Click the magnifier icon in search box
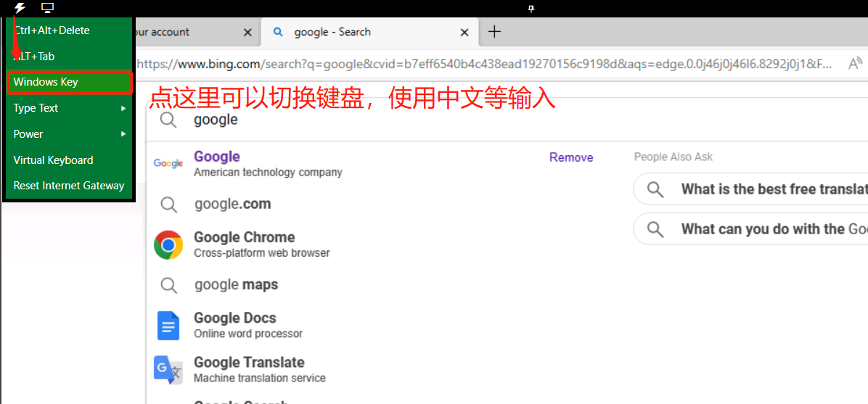 pyautogui.click(x=168, y=120)
